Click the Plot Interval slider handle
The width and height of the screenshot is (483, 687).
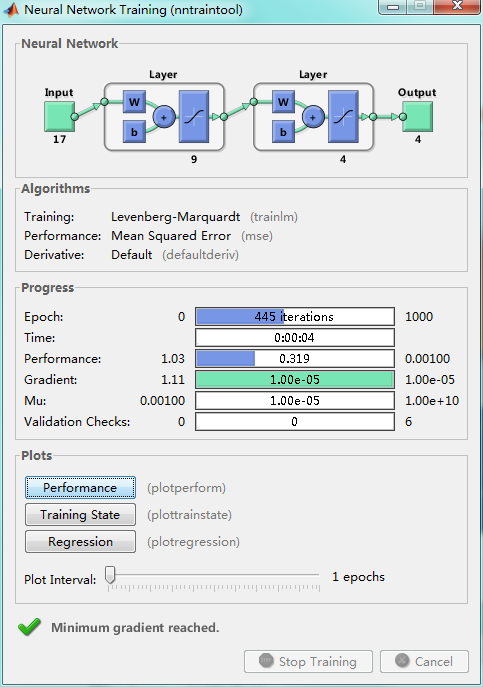[110, 574]
